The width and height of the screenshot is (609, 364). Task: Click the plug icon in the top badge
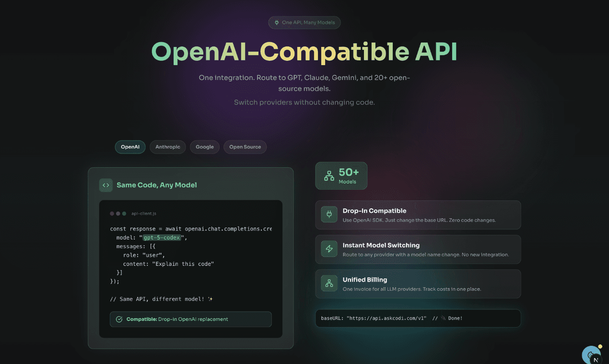pos(277,23)
